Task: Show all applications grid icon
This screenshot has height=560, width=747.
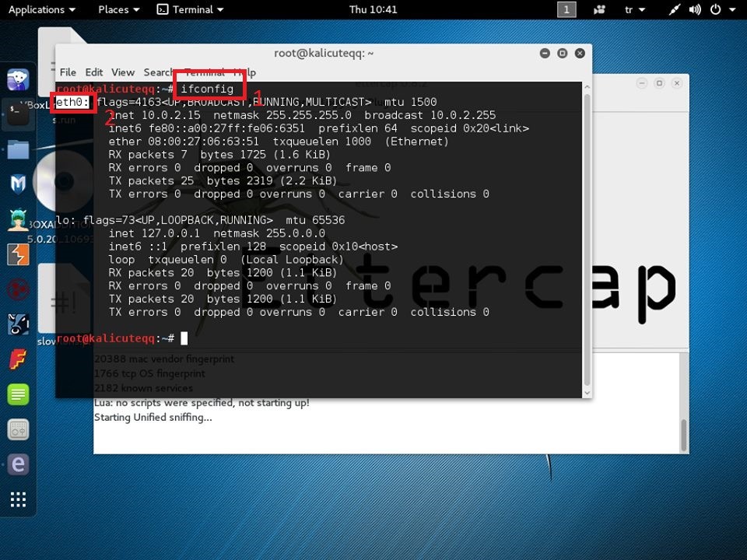Action: [18, 499]
